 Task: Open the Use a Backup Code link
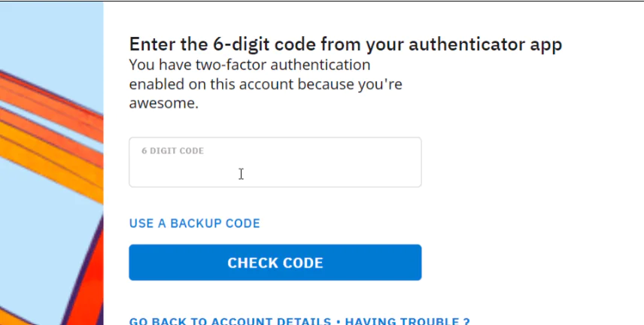(194, 223)
